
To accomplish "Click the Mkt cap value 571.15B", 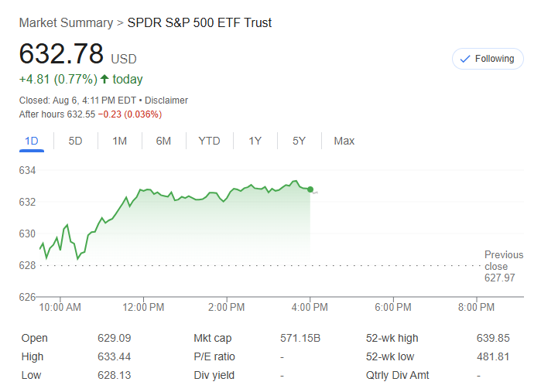I will click(x=300, y=338).
